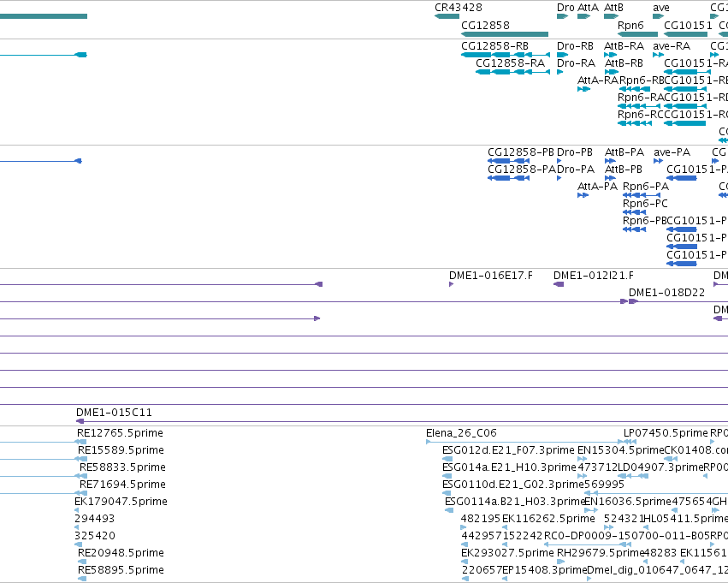Open EST RE20948.5prime
This screenshot has height=583, width=728.
click(x=121, y=553)
